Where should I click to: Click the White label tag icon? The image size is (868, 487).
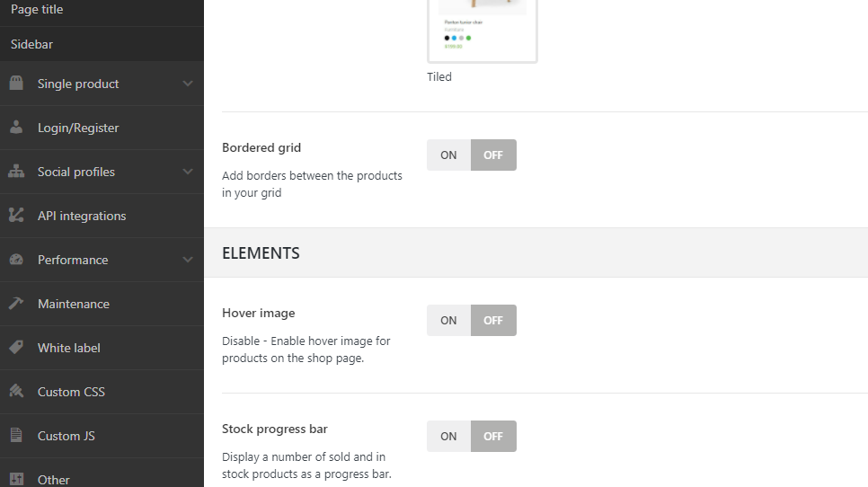coord(16,348)
